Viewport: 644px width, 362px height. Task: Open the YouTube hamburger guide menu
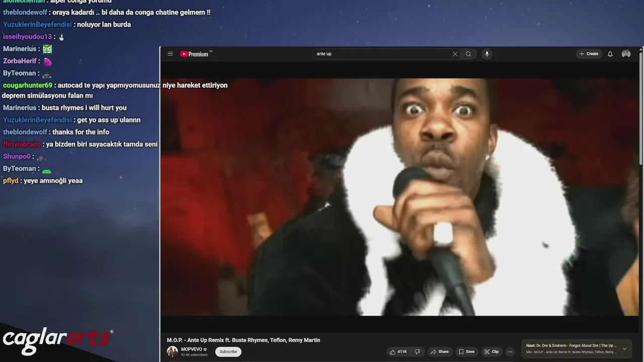pyautogui.click(x=170, y=54)
